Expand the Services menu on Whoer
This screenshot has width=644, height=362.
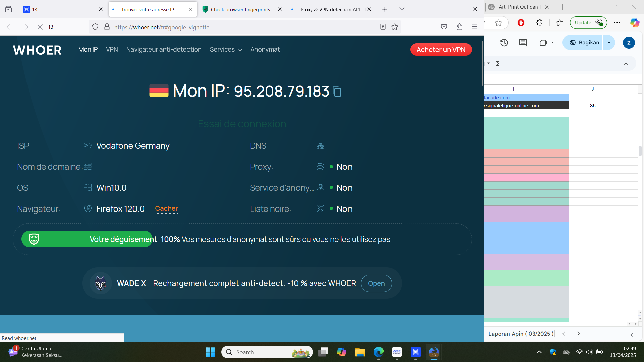(x=226, y=50)
